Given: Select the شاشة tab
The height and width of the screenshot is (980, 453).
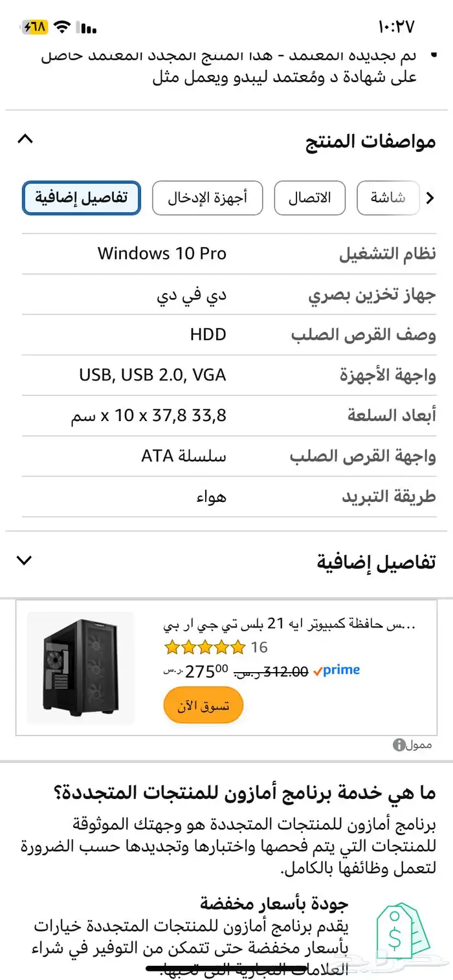Looking at the screenshot, I should (388, 198).
